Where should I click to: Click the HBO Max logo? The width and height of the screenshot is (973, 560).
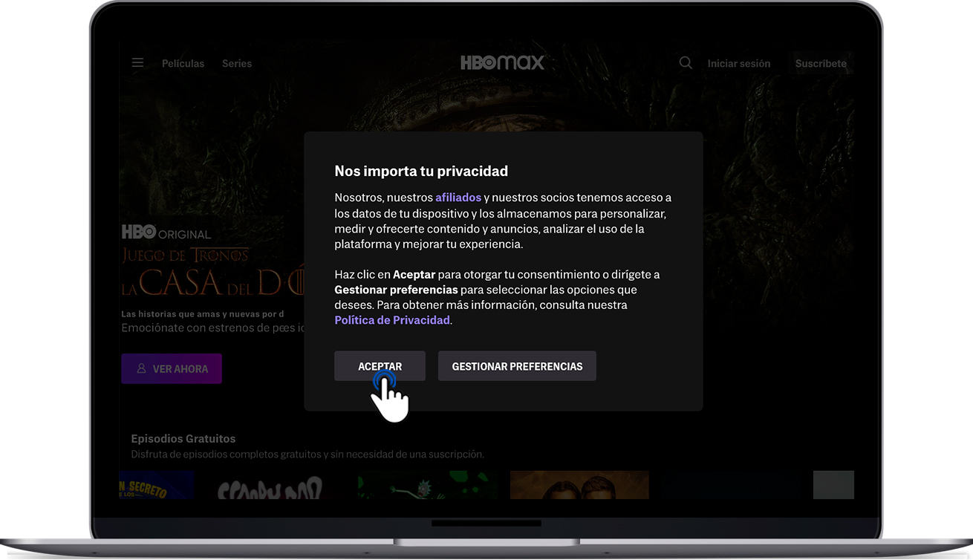click(502, 63)
